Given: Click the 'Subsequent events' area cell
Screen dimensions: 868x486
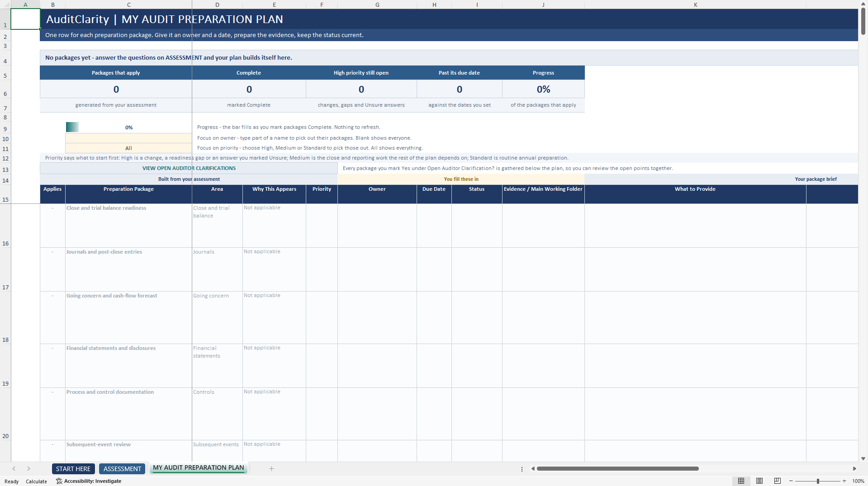Looking at the screenshot, I should 217,451.
